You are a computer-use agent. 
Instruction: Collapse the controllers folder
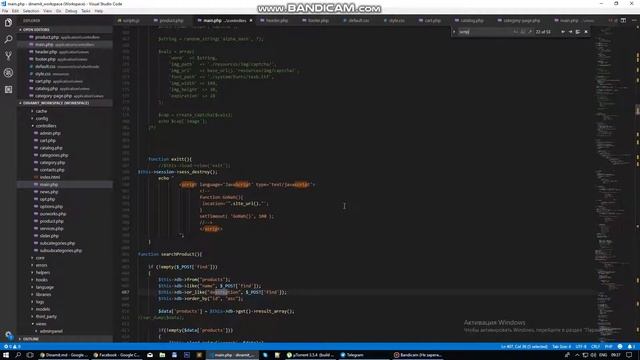tap(46, 126)
